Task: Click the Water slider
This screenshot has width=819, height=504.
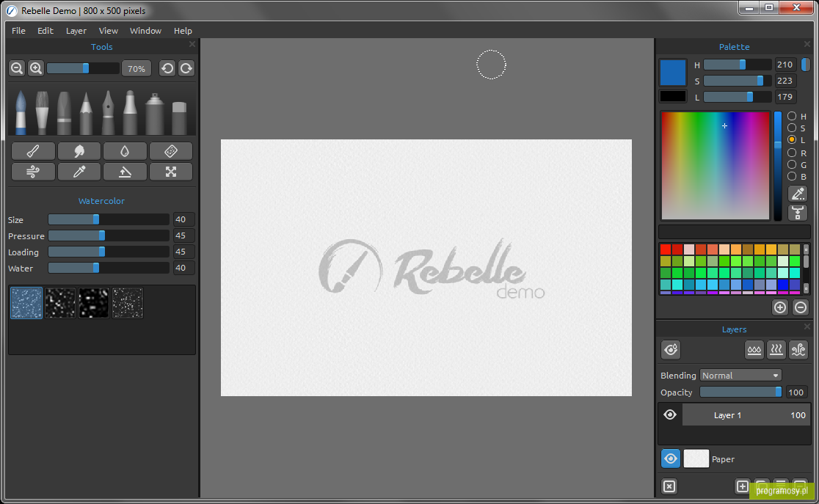Action: click(x=109, y=268)
